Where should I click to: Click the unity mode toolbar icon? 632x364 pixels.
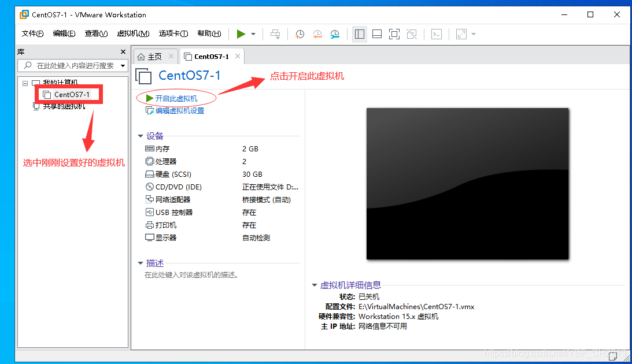pyautogui.click(x=412, y=34)
